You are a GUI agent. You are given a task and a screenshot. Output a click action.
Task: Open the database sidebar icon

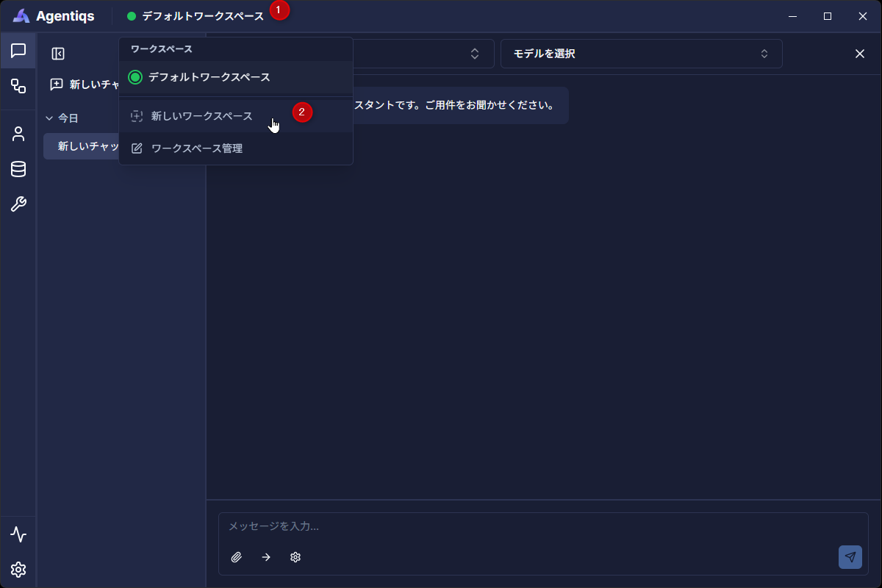18,169
